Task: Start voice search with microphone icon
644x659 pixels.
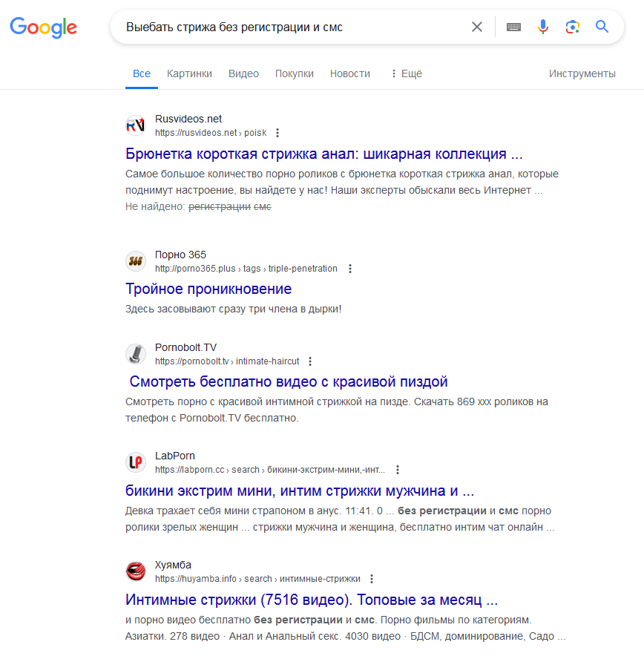Action: click(543, 27)
